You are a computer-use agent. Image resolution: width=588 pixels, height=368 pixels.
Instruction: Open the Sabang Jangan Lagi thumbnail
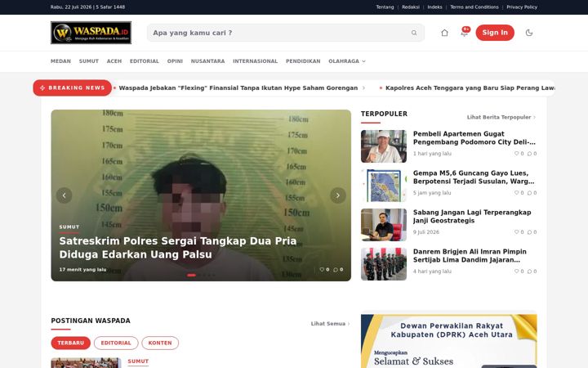[384, 225]
